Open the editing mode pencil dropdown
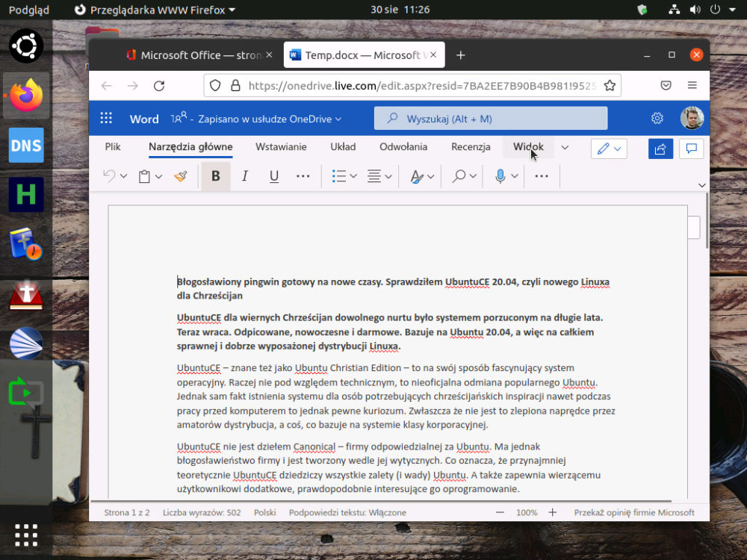Screen dimensions: 747x560 click(609, 149)
